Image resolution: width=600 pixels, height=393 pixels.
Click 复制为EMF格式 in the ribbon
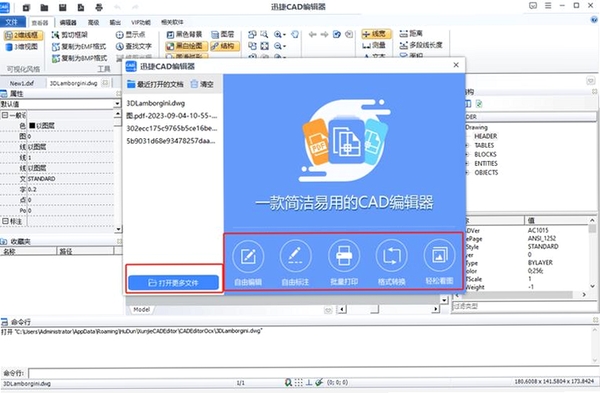point(79,47)
